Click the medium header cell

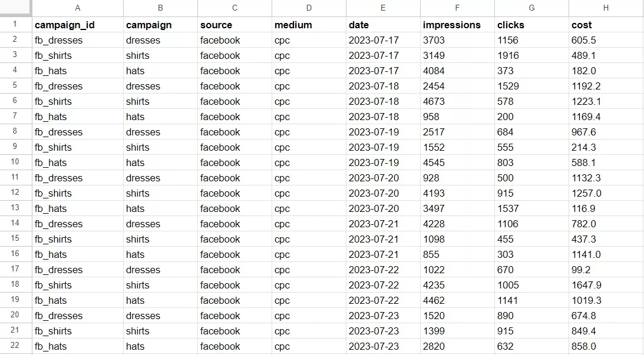(x=309, y=25)
